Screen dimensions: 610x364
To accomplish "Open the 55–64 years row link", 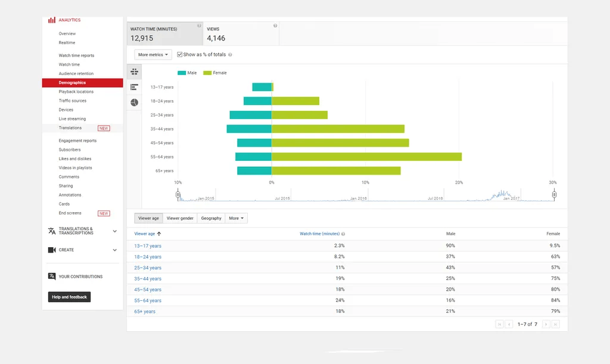I will (x=148, y=301).
